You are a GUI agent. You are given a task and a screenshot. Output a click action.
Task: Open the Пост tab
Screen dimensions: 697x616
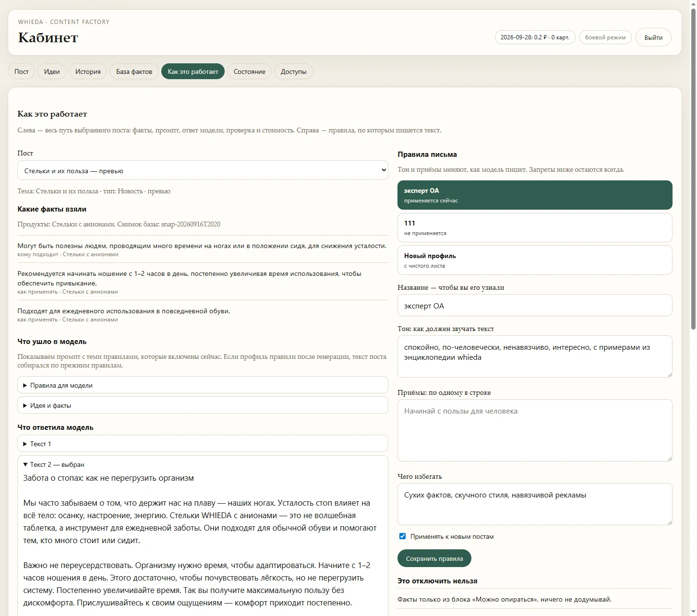tap(21, 71)
